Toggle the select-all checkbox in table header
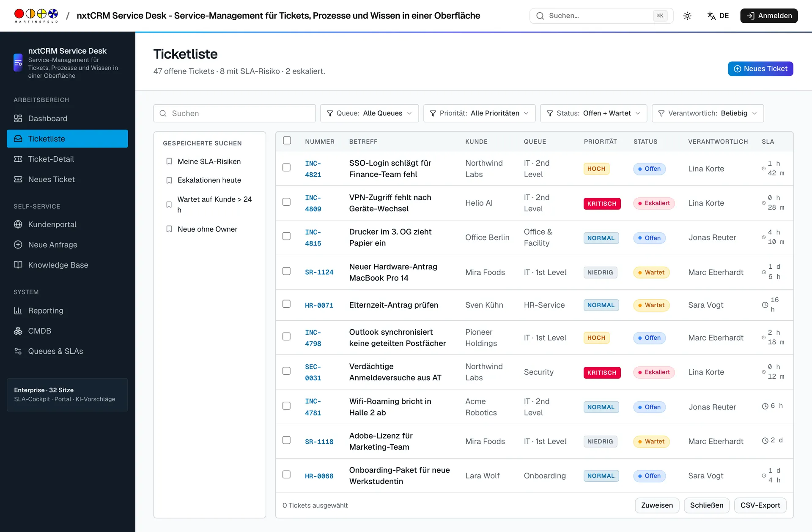The image size is (812, 532). [x=287, y=140]
